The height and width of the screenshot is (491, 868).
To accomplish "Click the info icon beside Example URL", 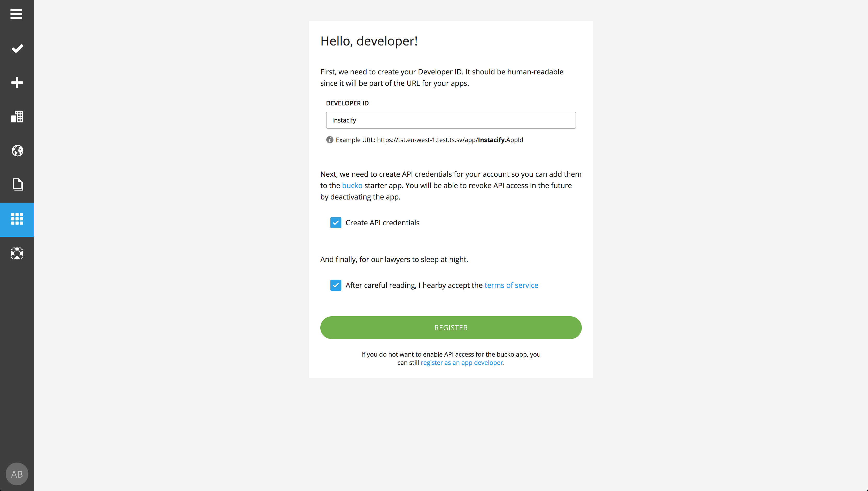I will (x=330, y=140).
